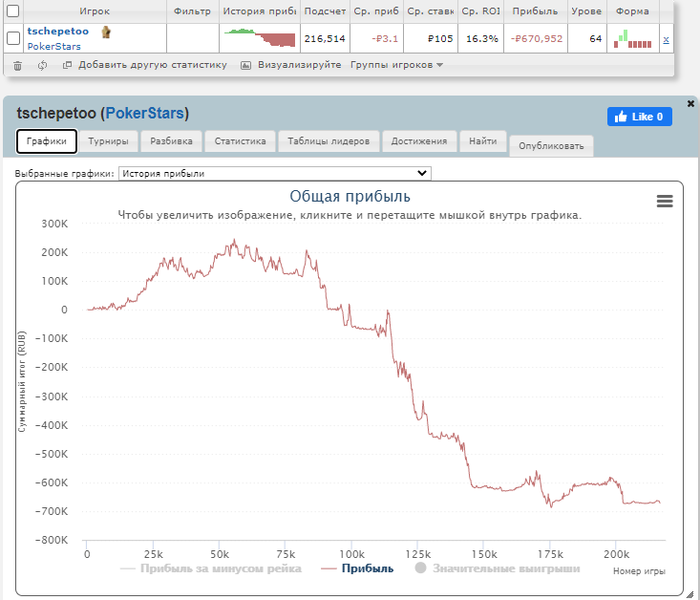The width and height of the screenshot is (700, 600).
Task: Click the player trophy badge icon
Action: [x=106, y=32]
